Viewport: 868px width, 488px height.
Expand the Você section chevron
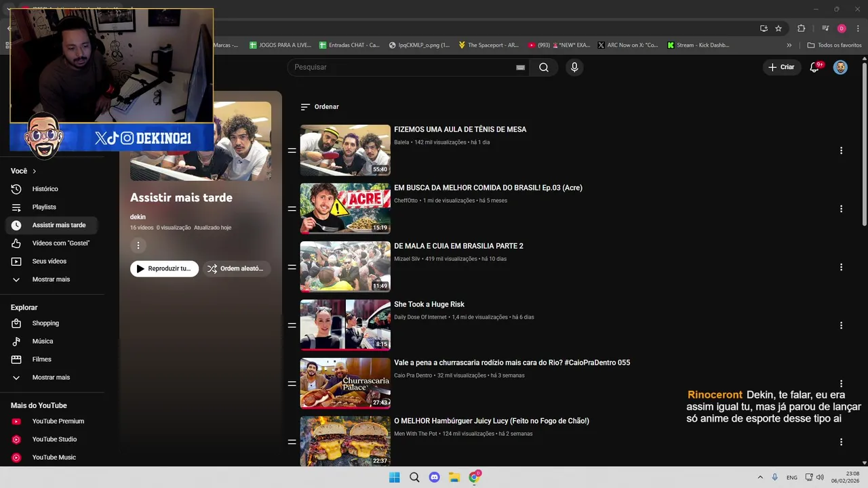coord(34,171)
